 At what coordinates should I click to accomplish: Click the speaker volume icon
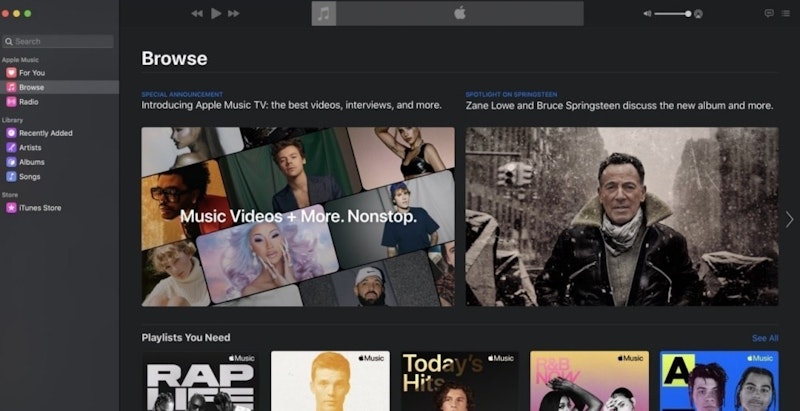click(647, 14)
